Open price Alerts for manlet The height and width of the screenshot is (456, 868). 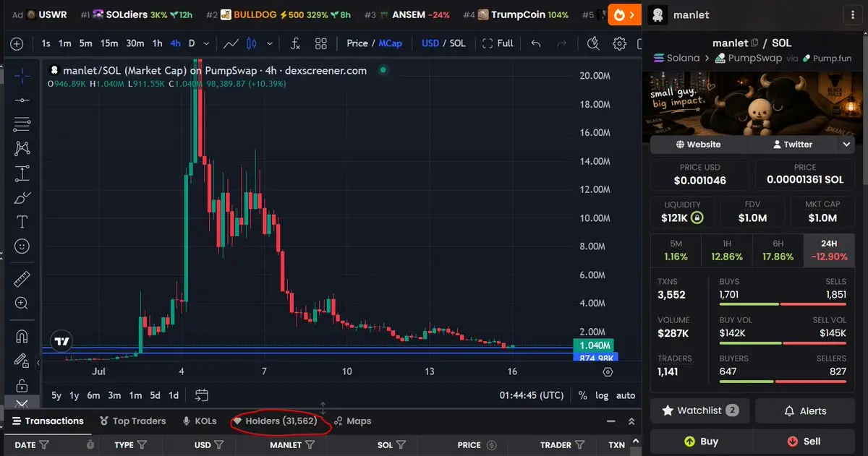click(805, 410)
